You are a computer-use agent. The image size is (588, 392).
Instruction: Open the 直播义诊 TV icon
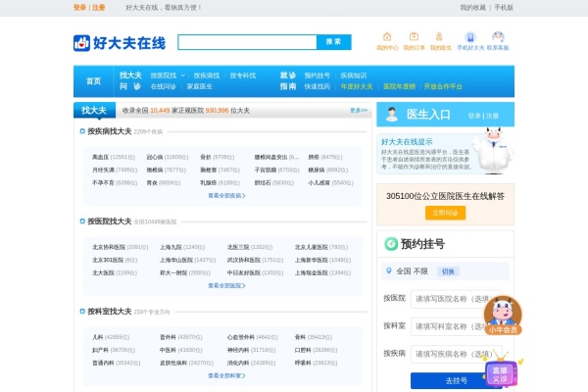tap(501, 371)
